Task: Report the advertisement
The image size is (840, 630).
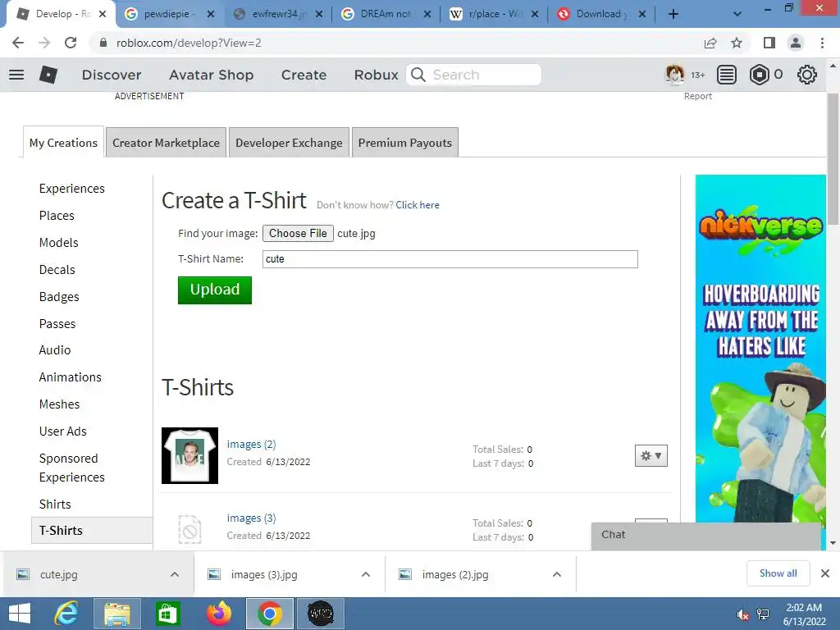Action: (697, 96)
